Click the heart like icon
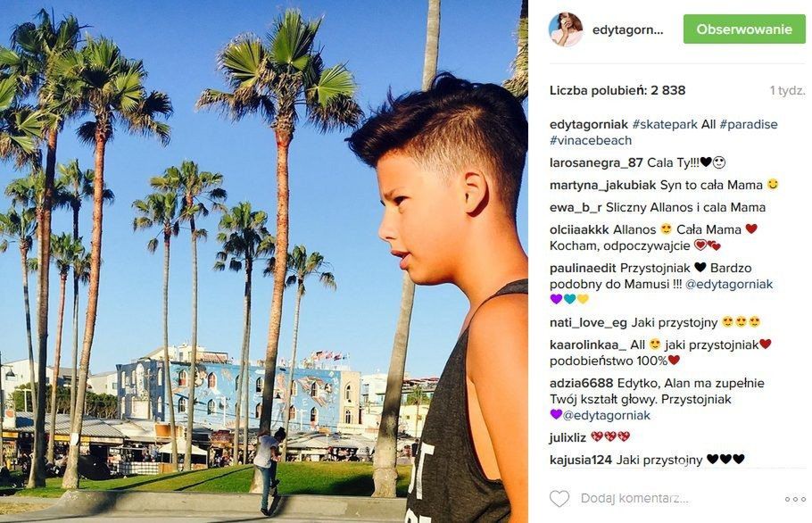The width and height of the screenshot is (812, 523). point(559,499)
